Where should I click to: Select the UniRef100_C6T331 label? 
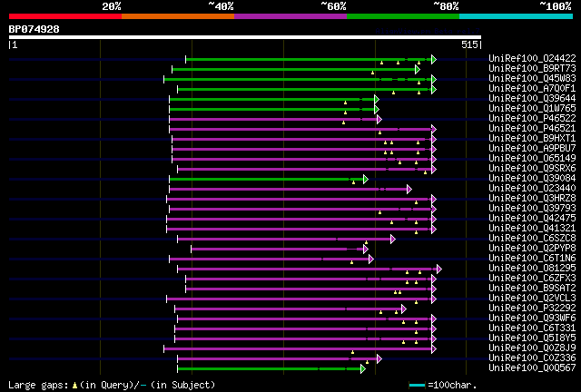click(532, 328)
